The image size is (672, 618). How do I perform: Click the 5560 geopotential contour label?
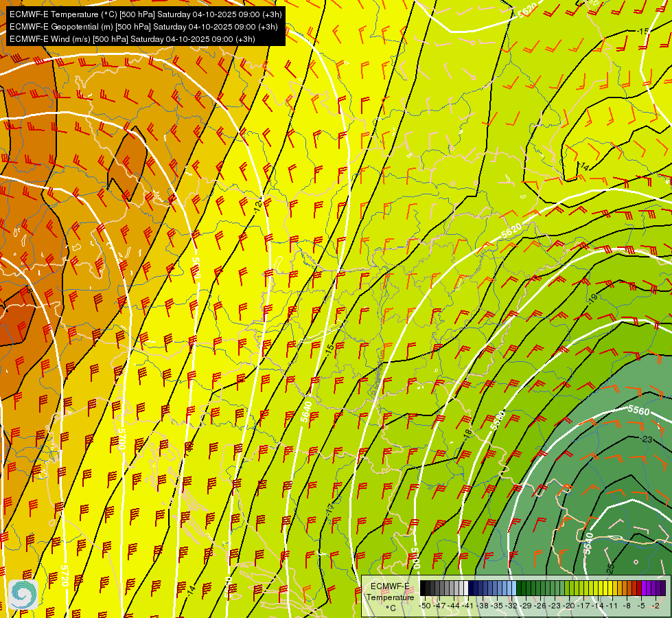(x=638, y=411)
